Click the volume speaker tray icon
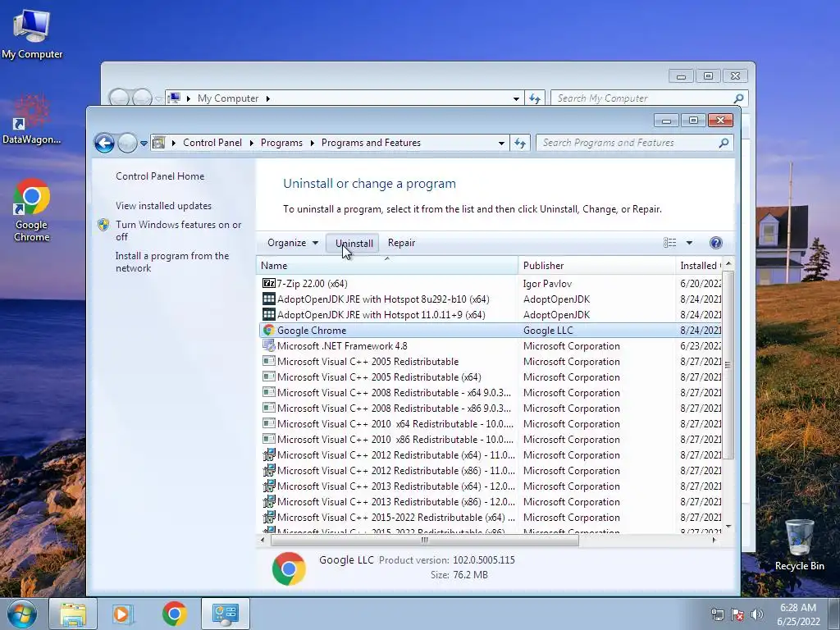Screen dimensions: 840x630 coord(757,614)
